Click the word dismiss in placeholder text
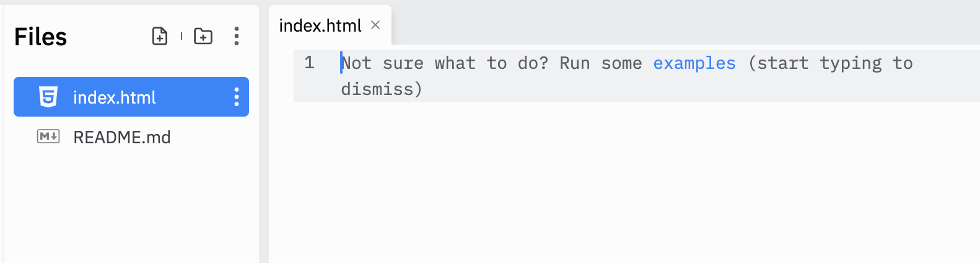Screen dimensions: 980x263 point(377,89)
